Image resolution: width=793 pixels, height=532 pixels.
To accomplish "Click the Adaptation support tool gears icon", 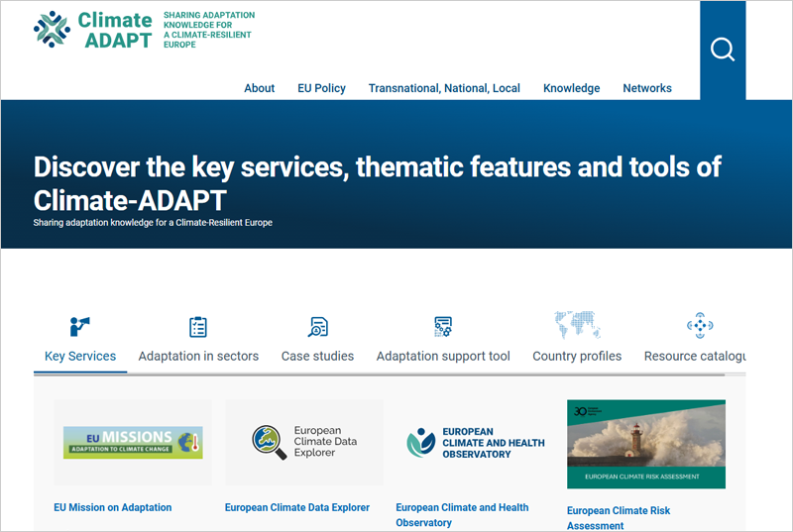I will coord(443,326).
